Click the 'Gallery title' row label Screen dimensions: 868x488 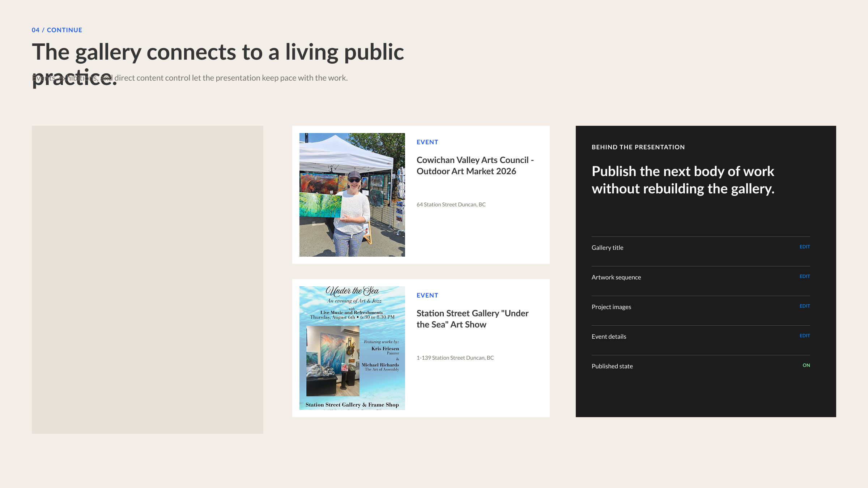point(607,248)
